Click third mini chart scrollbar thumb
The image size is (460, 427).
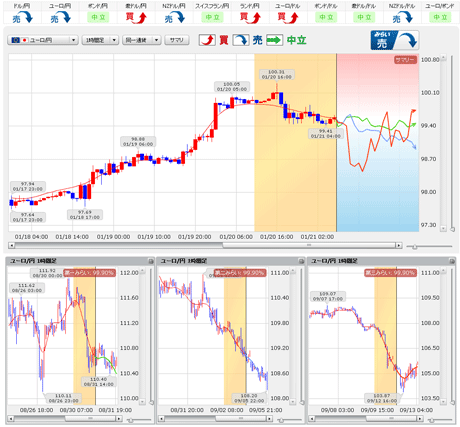392,419
